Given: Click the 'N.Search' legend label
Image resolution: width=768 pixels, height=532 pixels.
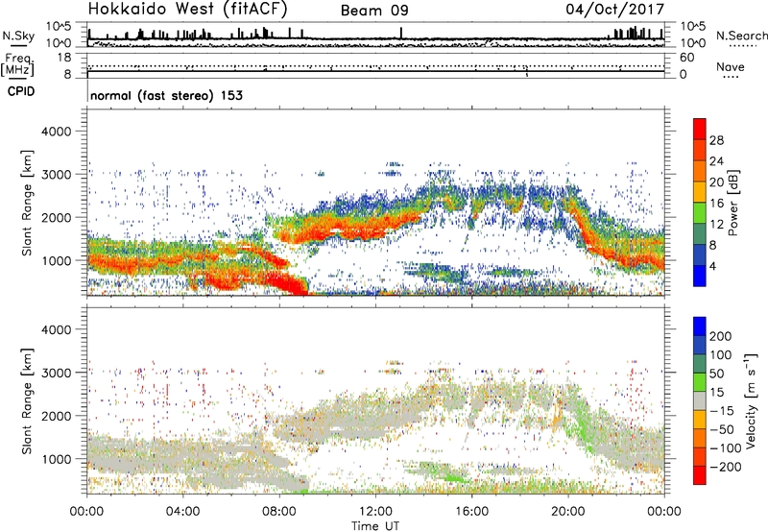Looking at the screenshot, I should [741, 36].
